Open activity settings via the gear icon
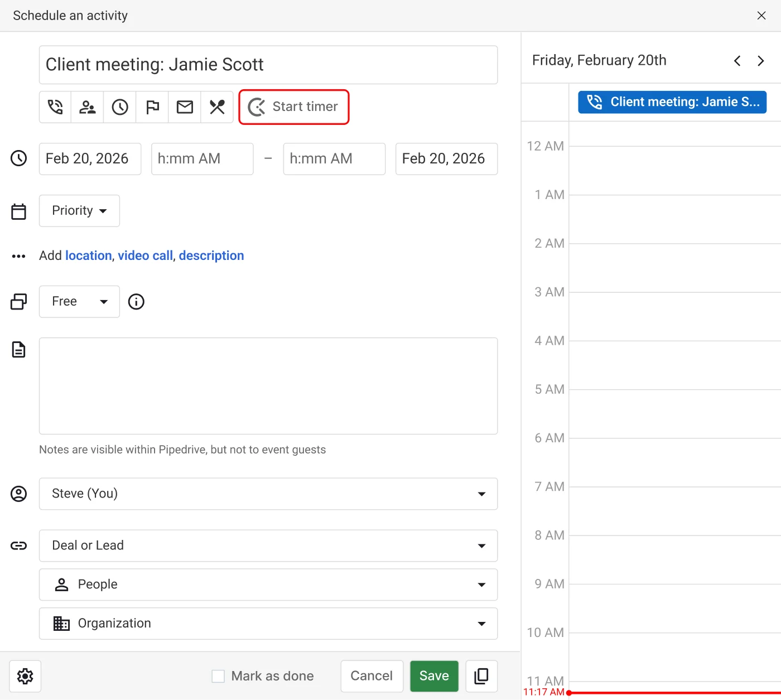Image resolution: width=781 pixels, height=700 pixels. tap(25, 676)
